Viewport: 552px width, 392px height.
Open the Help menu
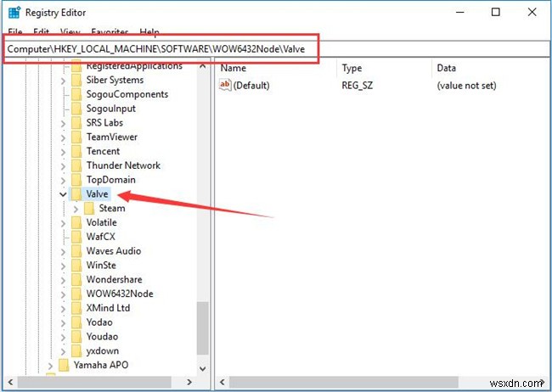point(149,31)
